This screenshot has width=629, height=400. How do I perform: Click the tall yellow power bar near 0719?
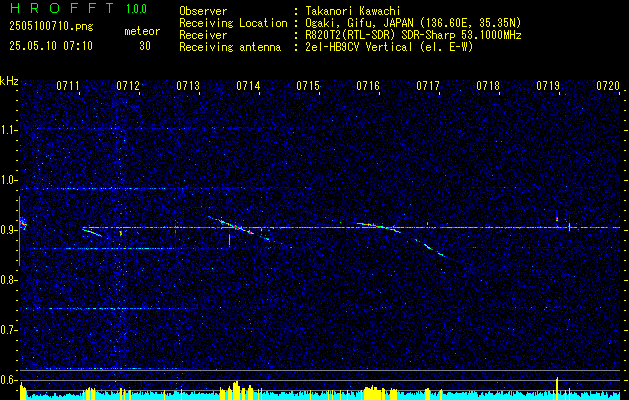557,388
